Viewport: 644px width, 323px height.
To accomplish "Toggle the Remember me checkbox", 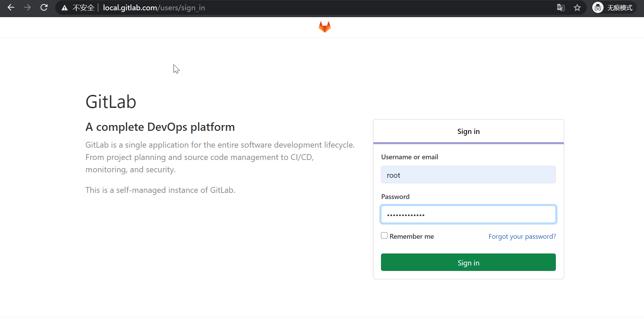I will (384, 236).
